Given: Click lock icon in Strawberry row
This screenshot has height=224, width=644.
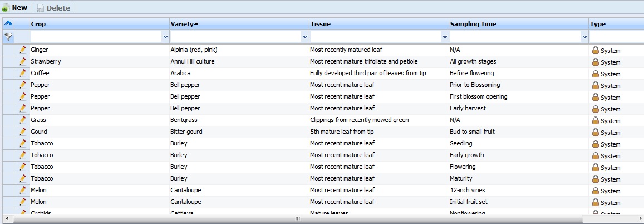Looking at the screenshot, I should tap(595, 62).
